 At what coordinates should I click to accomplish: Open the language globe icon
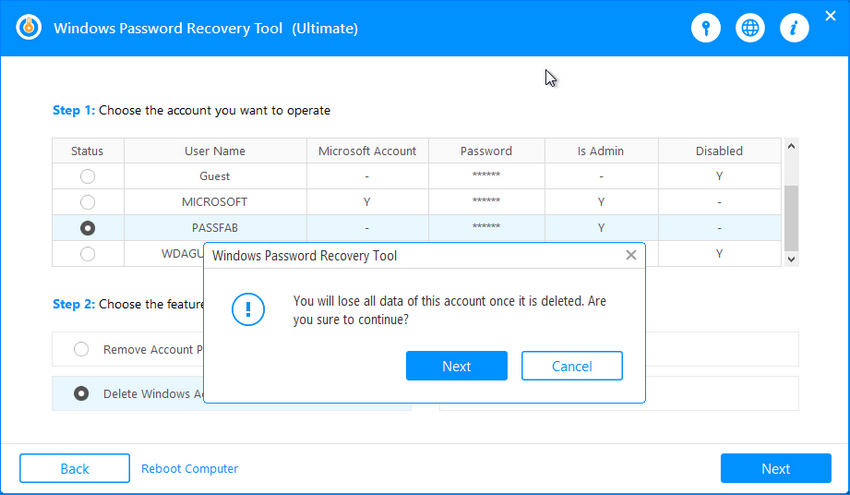coord(750,28)
